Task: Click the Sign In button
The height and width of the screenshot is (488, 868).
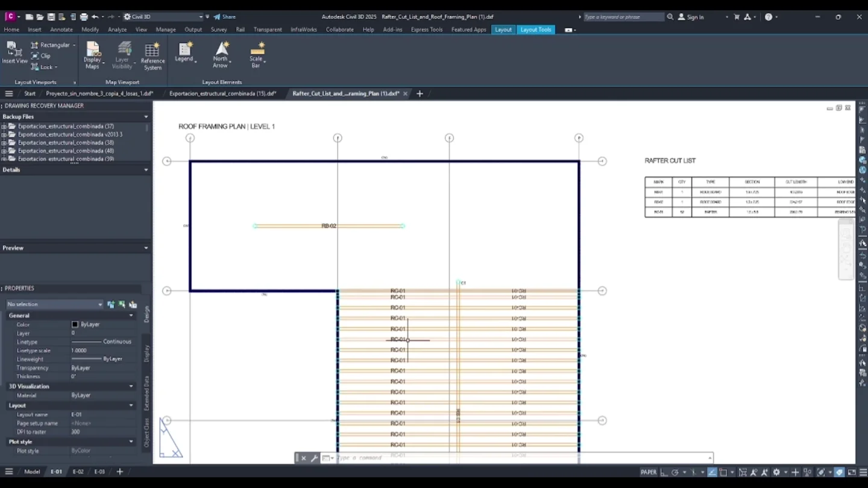Action: (x=691, y=17)
